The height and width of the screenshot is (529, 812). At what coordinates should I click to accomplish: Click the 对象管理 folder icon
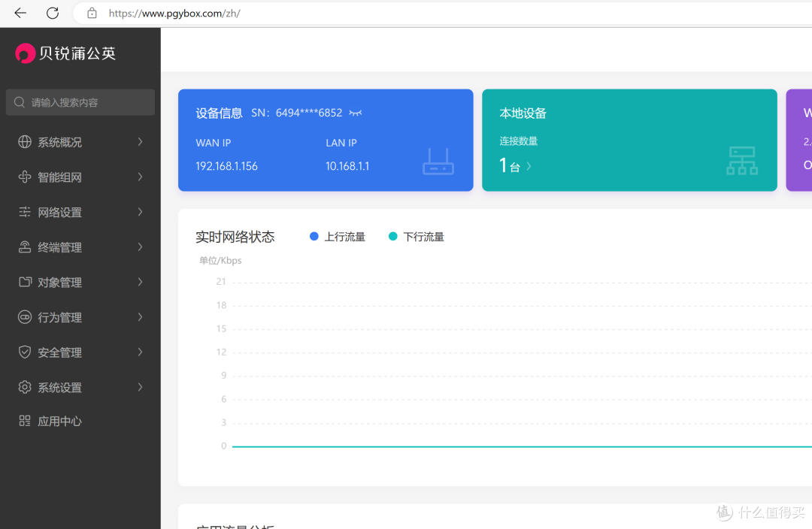pyautogui.click(x=25, y=282)
